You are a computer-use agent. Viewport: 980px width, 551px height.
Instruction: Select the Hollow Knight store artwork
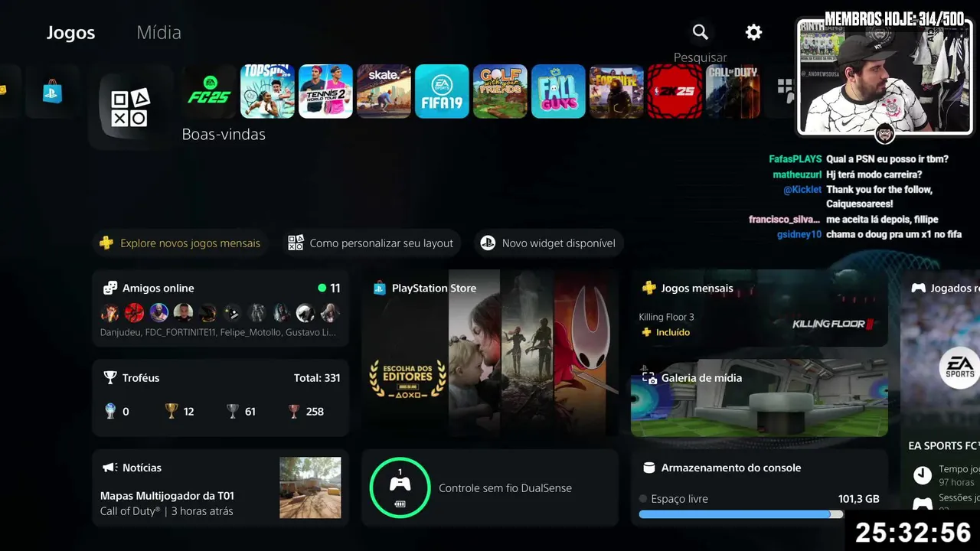click(x=585, y=352)
